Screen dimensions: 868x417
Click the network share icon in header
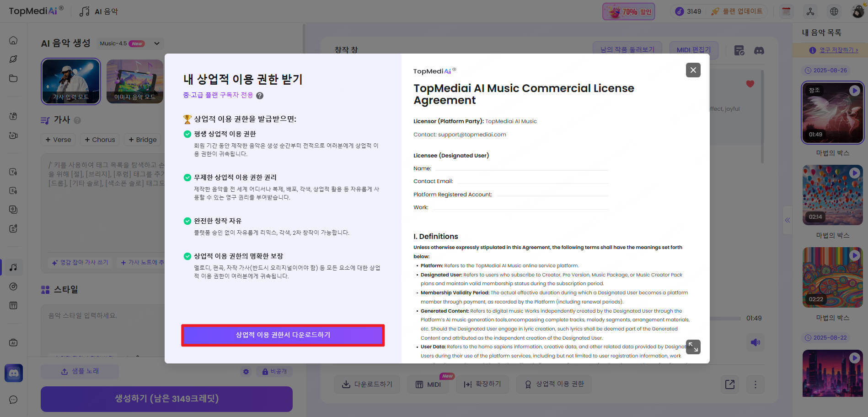click(x=810, y=11)
